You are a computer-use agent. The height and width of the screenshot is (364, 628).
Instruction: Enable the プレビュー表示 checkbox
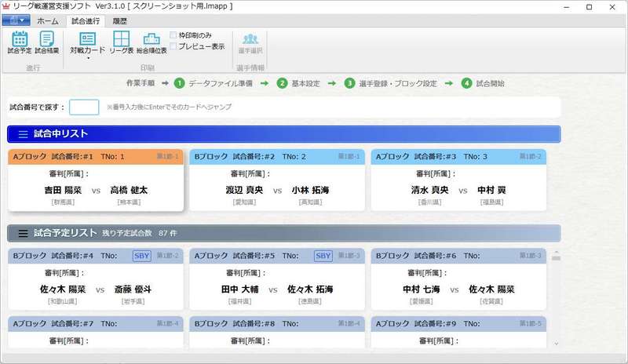(173, 46)
